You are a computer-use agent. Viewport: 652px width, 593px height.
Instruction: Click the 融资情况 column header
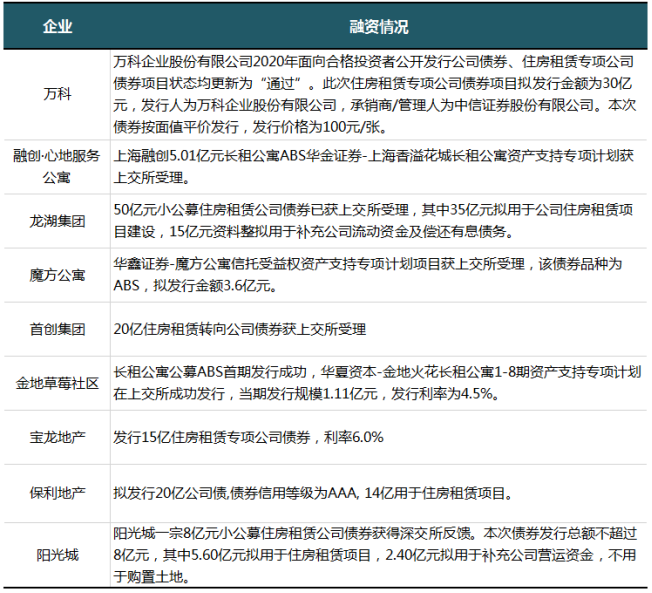378,27
